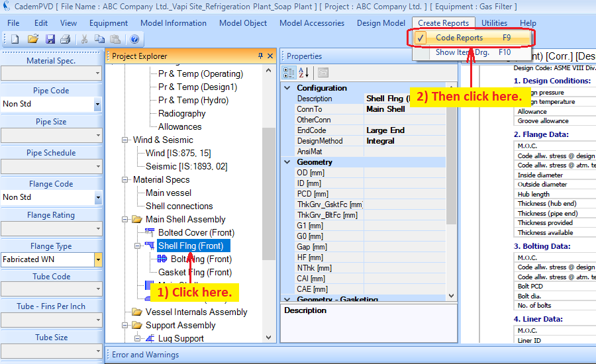Click the Project Explorer vertical scrollbar thumb
The height and width of the screenshot is (364, 596).
click(x=269, y=192)
